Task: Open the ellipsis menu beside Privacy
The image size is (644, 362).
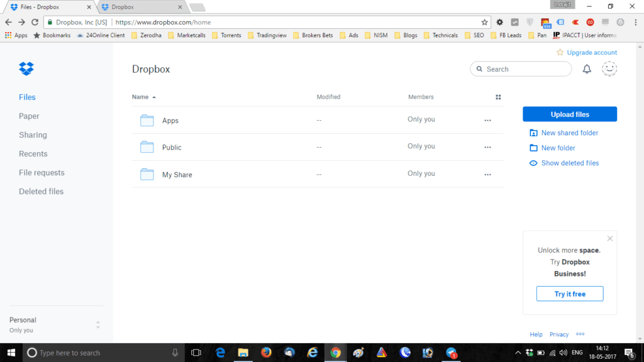Action: click(580, 334)
